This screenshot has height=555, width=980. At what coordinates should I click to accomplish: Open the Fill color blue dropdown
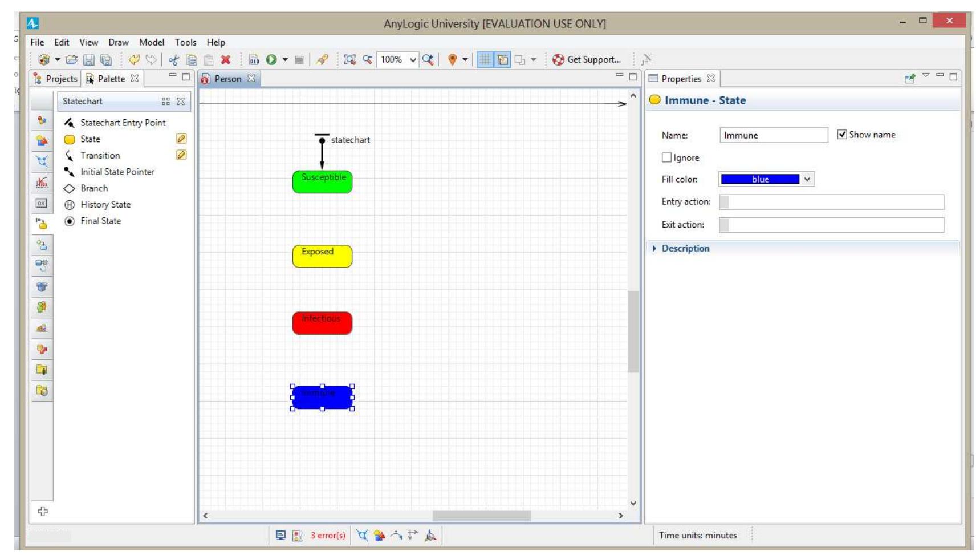(x=807, y=179)
